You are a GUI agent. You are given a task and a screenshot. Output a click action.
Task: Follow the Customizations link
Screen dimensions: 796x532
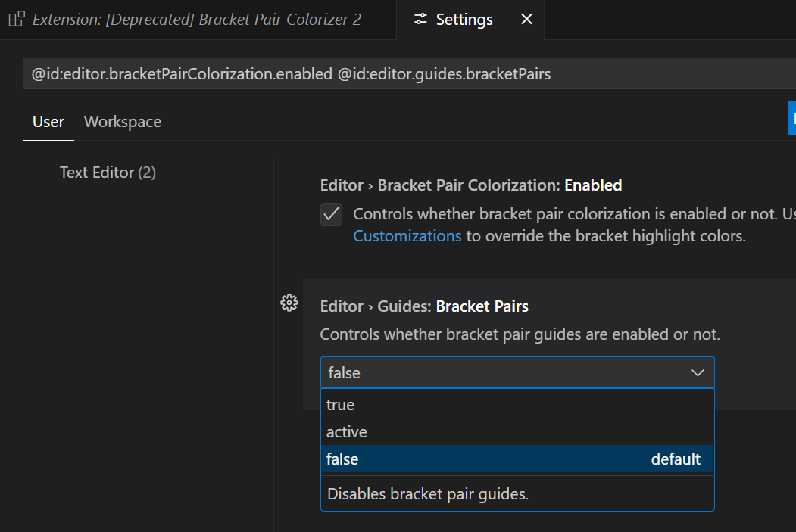[x=407, y=236]
